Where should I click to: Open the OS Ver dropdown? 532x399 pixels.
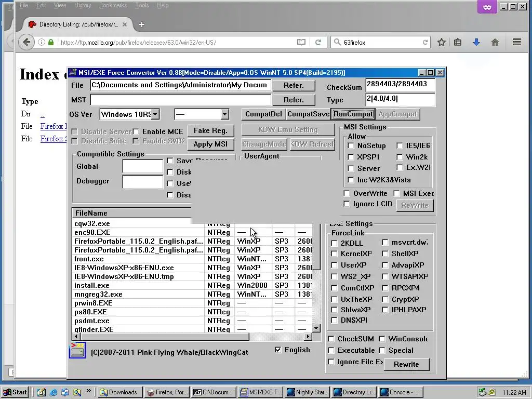point(155,114)
